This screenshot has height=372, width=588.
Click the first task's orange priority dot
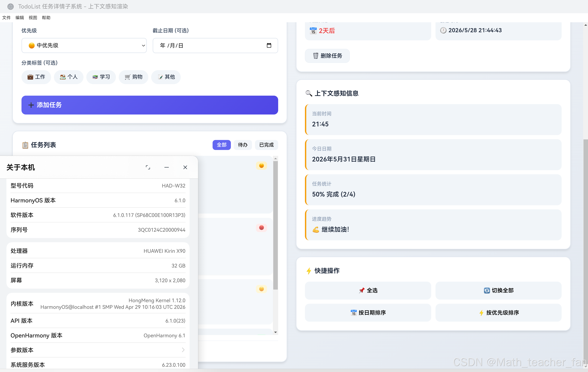[x=261, y=166]
